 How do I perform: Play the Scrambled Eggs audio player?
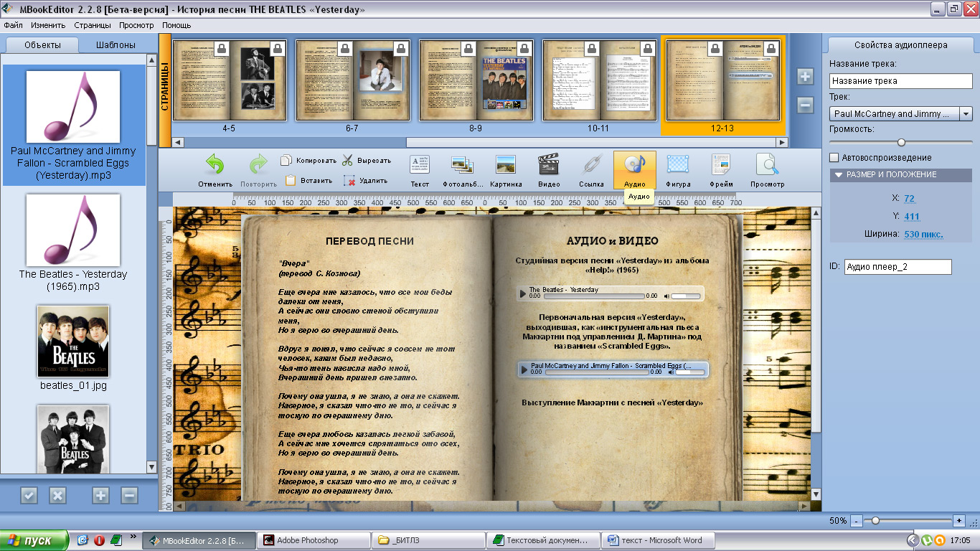pos(524,369)
